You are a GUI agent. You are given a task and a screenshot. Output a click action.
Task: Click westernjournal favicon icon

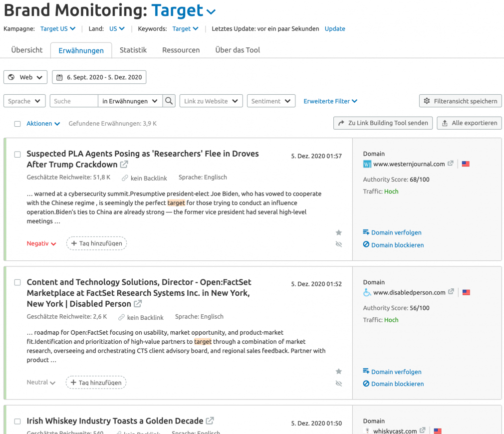click(x=367, y=164)
